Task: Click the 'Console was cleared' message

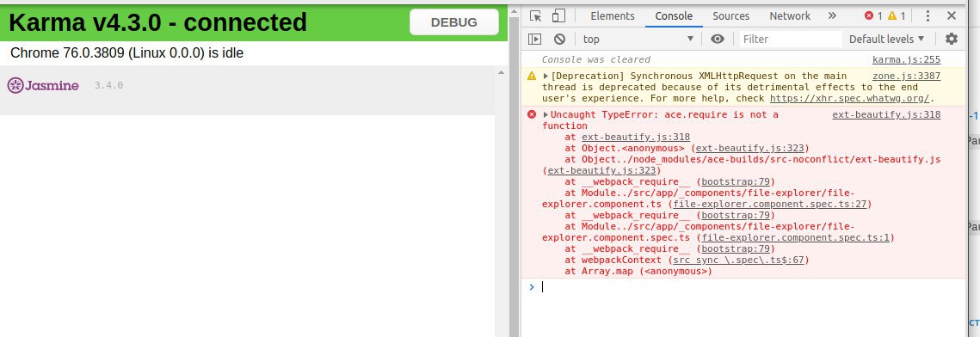Action: (595, 60)
